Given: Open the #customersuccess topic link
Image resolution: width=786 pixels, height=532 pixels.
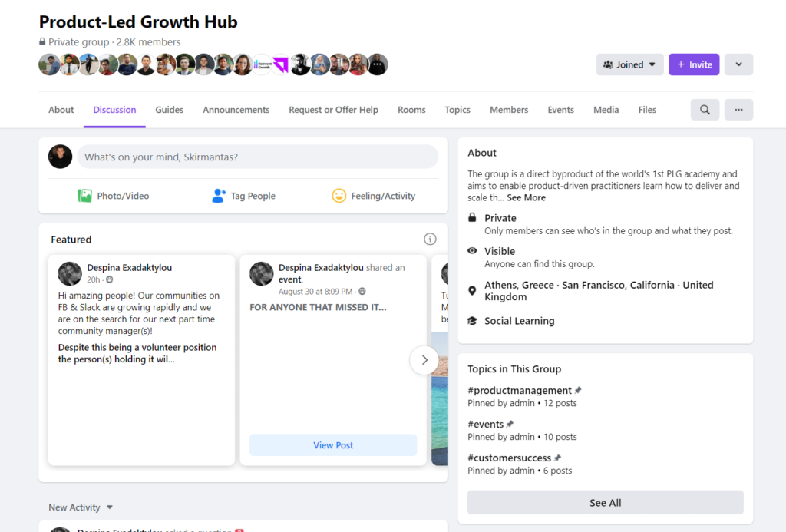Looking at the screenshot, I should (510, 458).
